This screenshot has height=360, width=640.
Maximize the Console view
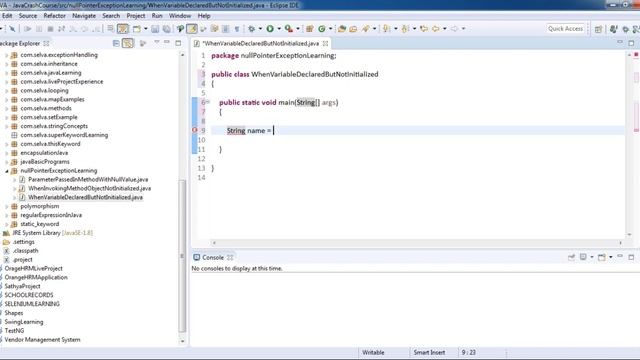tap(631, 257)
